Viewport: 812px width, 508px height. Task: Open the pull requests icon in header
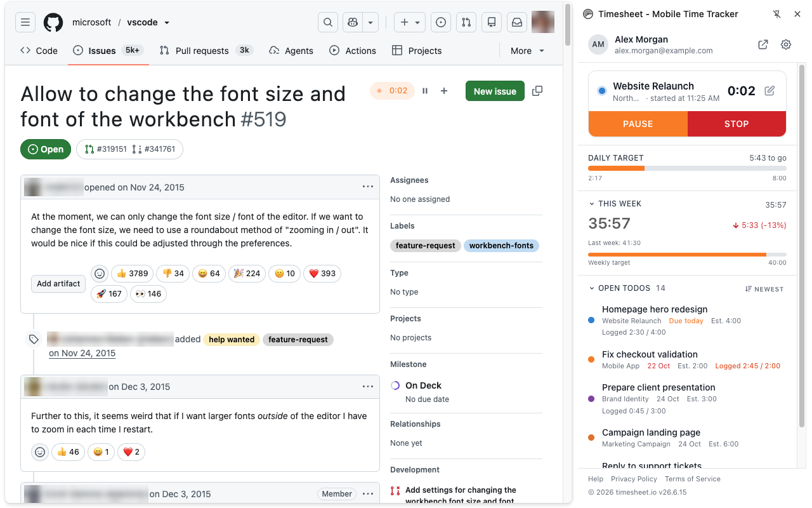(466, 22)
